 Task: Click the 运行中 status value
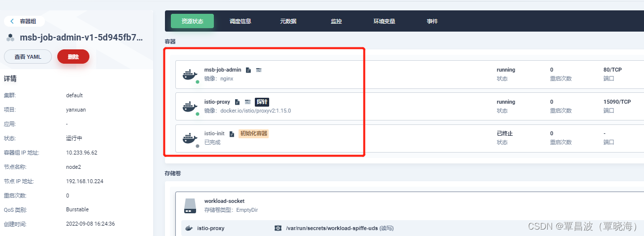point(74,138)
